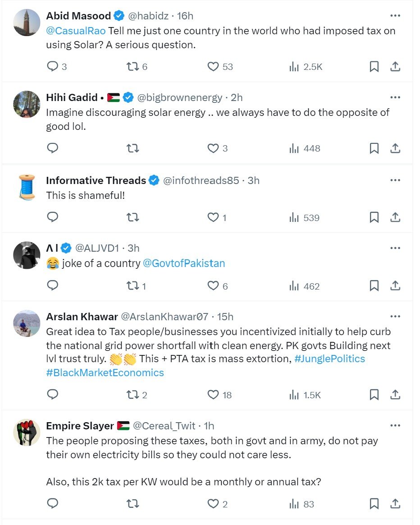
Task: Like Empire Slayer's tweet
Action: click(x=213, y=504)
